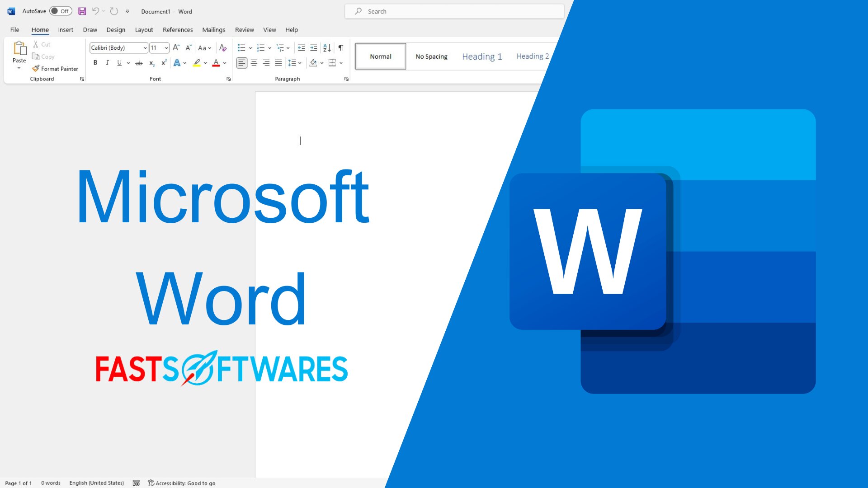Open the font size 11 dropdown
Screen dimensions: 868x488
166,48
